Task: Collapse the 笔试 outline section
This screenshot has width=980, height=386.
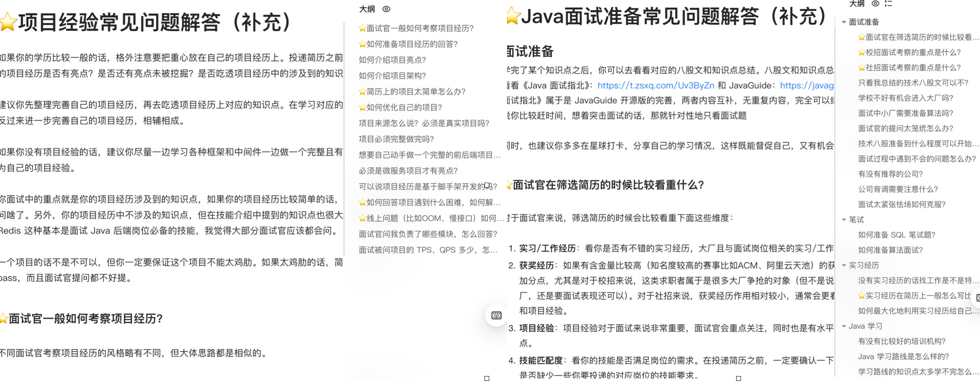Action: click(844, 220)
